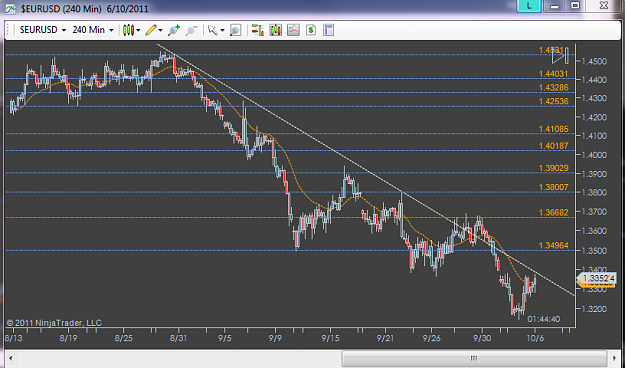Click the 1.38007 level label
This screenshot has width=625, height=368.
(553, 187)
